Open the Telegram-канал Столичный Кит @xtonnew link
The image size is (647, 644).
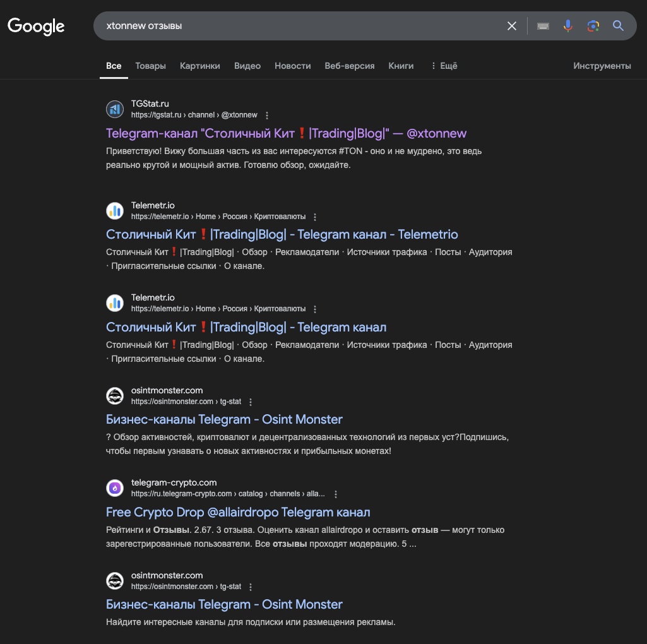point(286,133)
